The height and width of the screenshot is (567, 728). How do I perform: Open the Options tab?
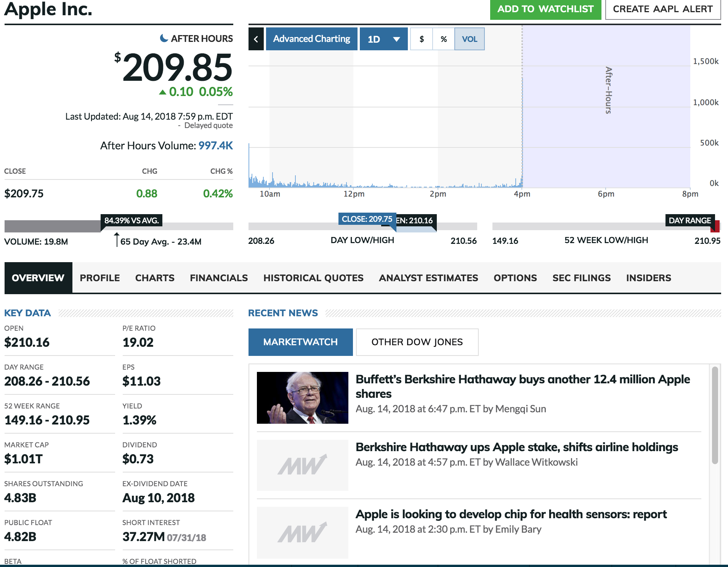click(x=515, y=278)
